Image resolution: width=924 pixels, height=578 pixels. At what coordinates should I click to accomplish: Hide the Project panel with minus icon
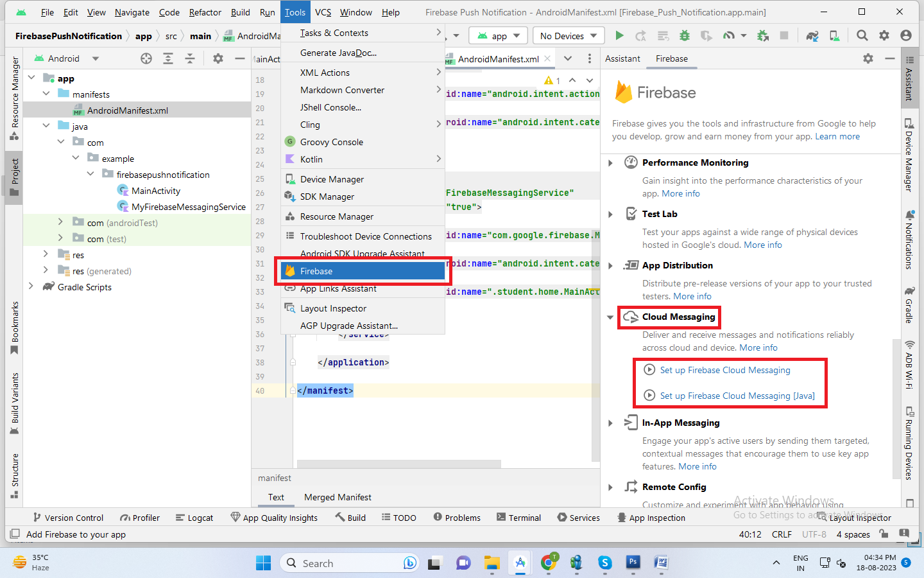point(240,58)
